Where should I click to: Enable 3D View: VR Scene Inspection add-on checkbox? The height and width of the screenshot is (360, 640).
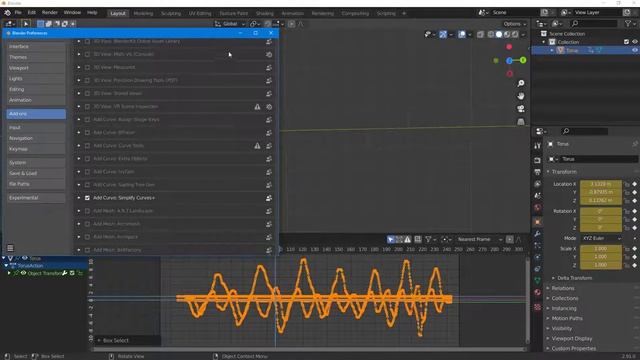coord(87,107)
